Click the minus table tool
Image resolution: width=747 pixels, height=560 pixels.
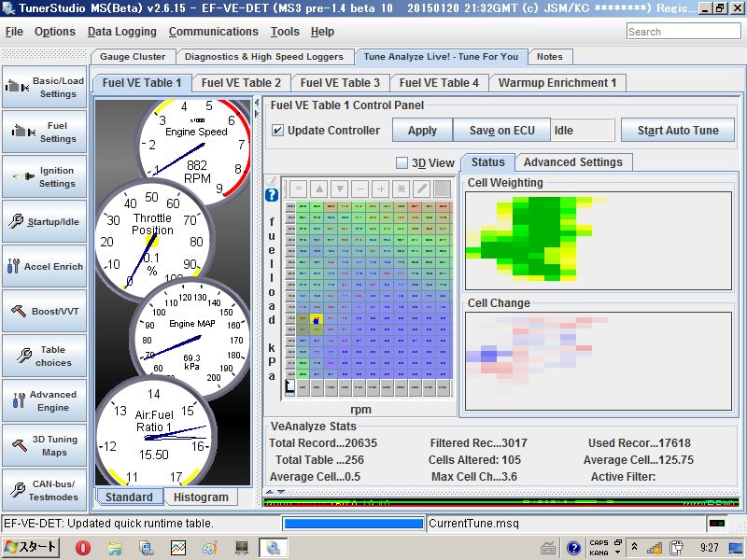pyautogui.click(x=360, y=189)
